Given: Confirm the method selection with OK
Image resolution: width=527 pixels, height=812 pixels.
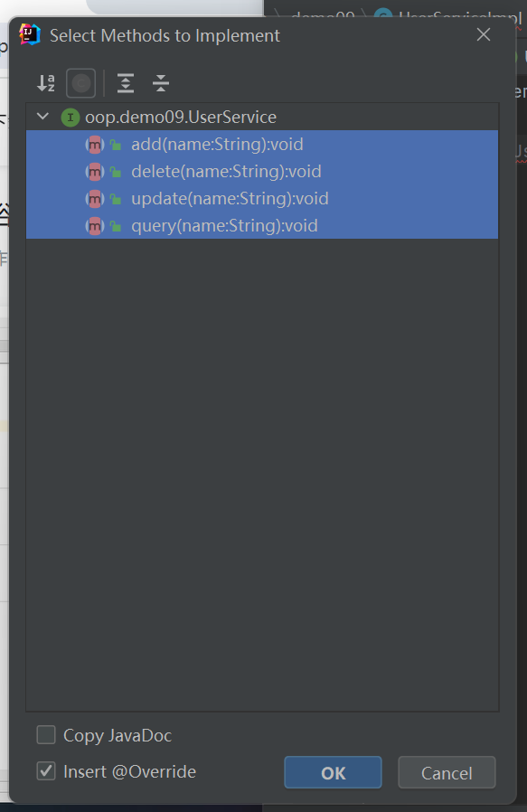Looking at the screenshot, I should click(333, 772).
